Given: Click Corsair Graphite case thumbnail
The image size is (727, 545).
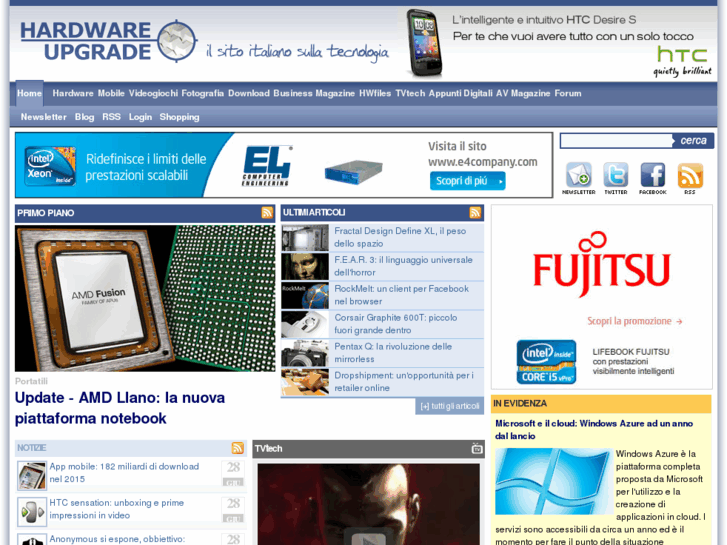Looking at the screenshot, I should 305,324.
